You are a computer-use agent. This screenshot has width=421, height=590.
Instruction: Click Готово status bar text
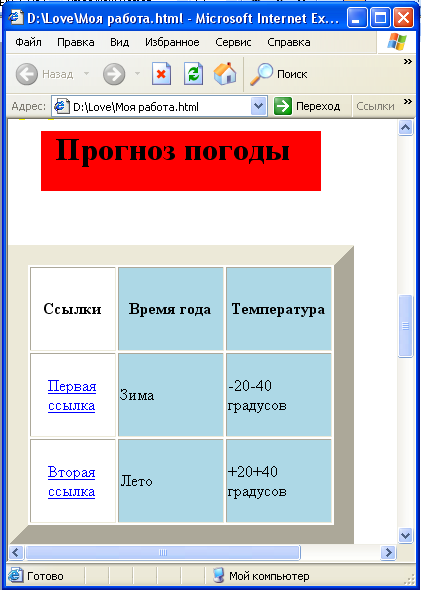(45, 576)
